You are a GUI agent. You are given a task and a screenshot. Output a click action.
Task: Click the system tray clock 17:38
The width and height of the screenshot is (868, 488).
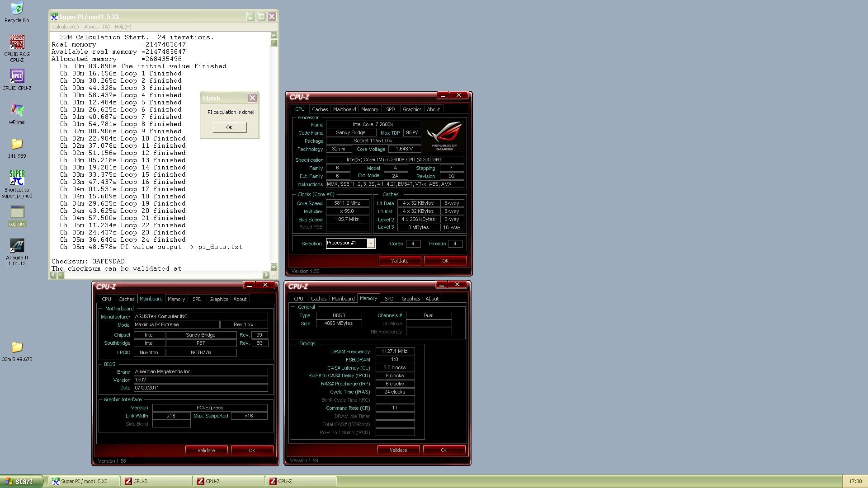[x=855, y=481]
